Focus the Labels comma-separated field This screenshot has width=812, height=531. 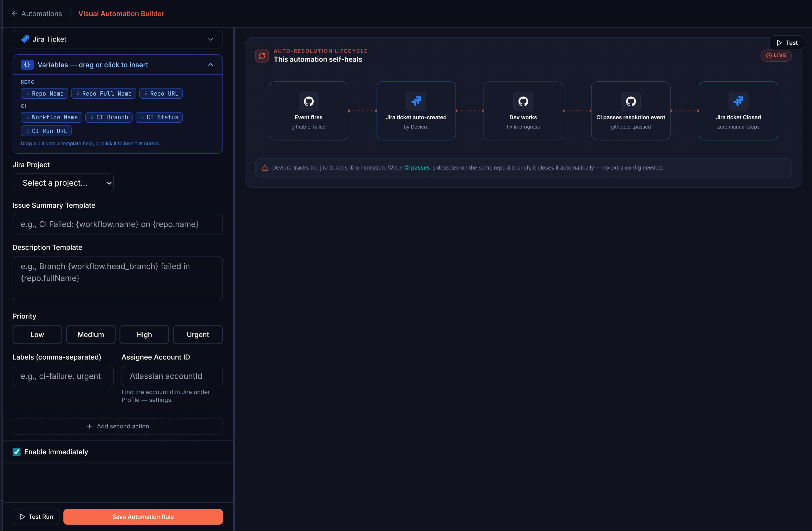pyautogui.click(x=63, y=376)
